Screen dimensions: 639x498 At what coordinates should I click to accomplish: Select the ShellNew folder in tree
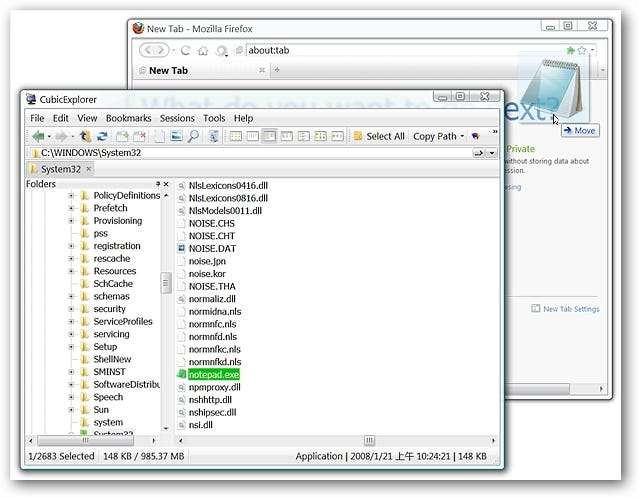point(112,359)
